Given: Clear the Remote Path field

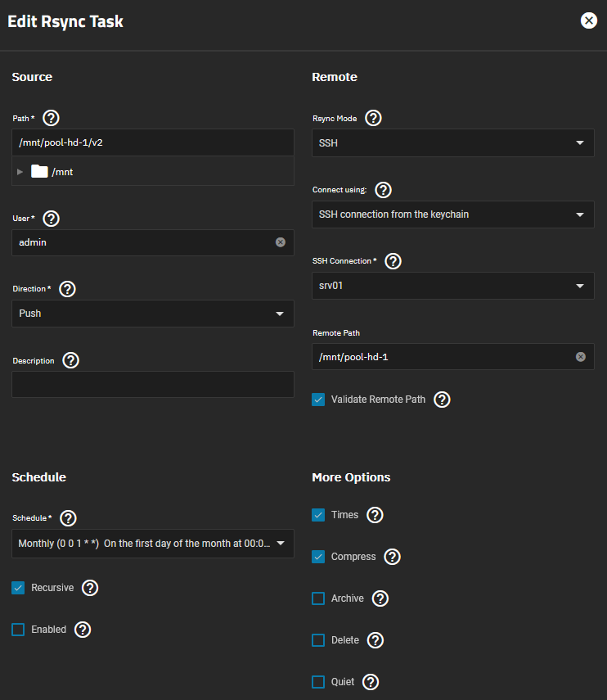Looking at the screenshot, I should [x=580, y=357].
